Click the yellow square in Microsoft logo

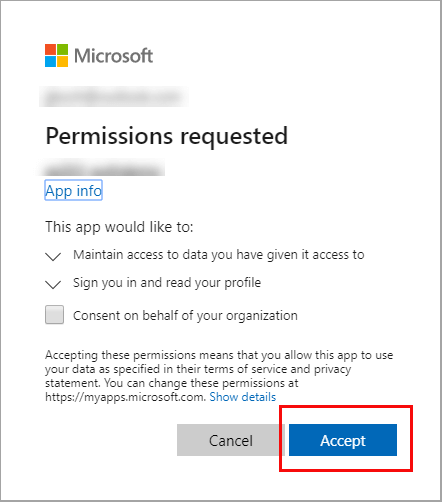(x=62, y=61)
